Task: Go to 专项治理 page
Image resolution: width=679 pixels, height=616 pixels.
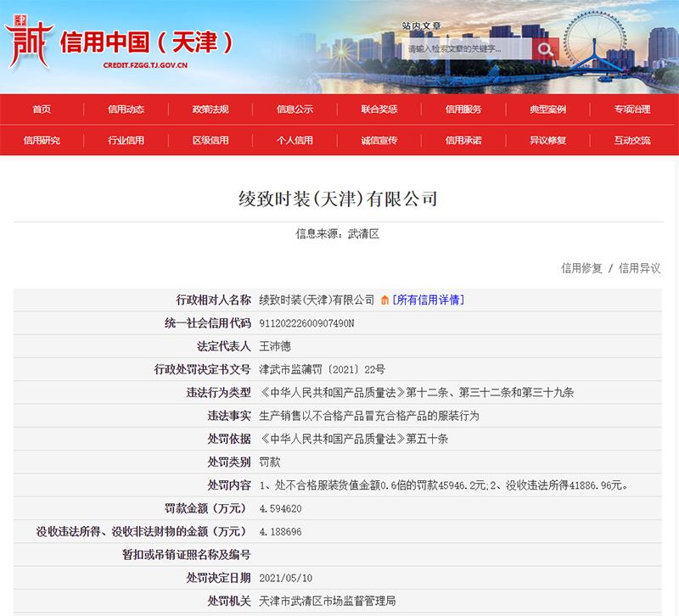Action: click(x=632, y=109)
